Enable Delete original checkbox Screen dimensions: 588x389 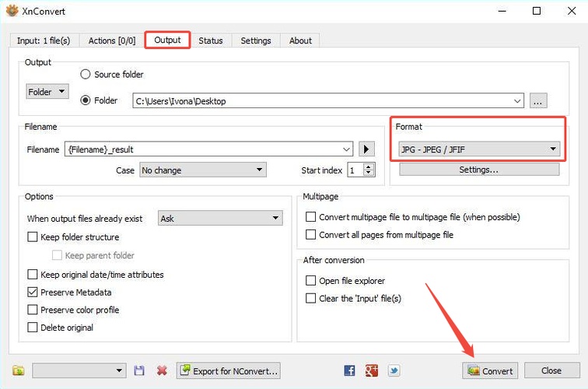pos(33,327)
